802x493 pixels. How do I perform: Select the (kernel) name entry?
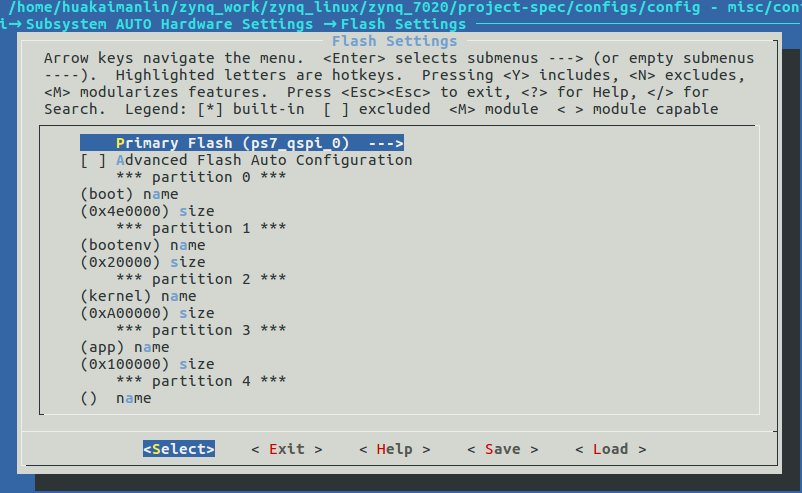(138, 296)
